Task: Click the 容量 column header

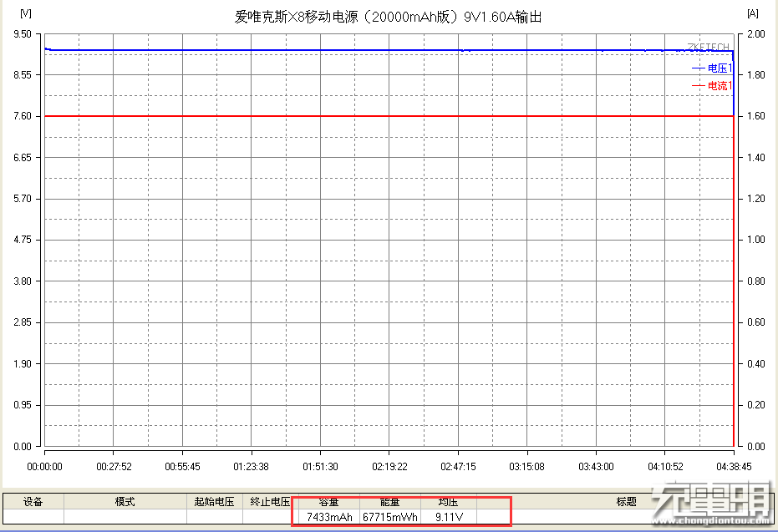Action: tap(329, 502)
